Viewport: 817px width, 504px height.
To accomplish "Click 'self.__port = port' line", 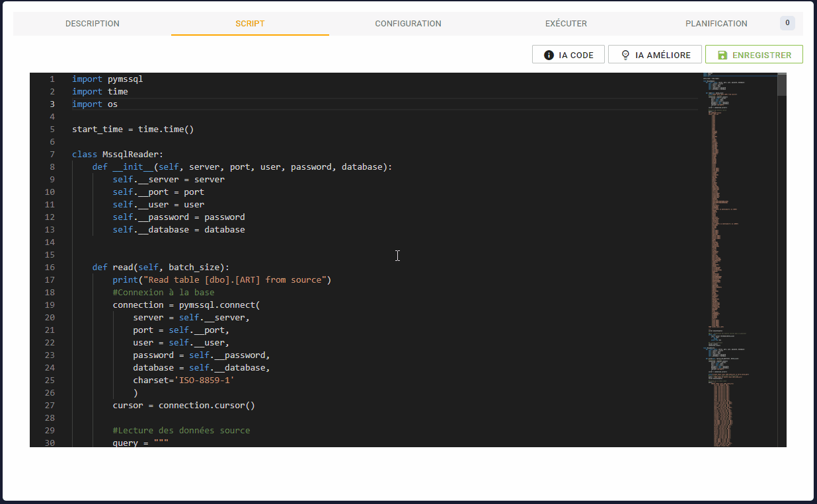I will (159, 192).
